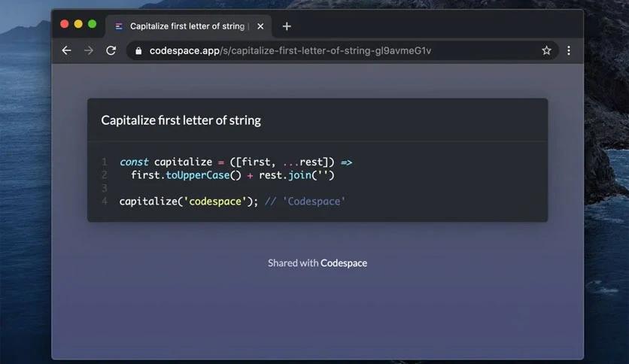Maximize window with the green button
Screen dimensions: 629x364
click(92, 24)
